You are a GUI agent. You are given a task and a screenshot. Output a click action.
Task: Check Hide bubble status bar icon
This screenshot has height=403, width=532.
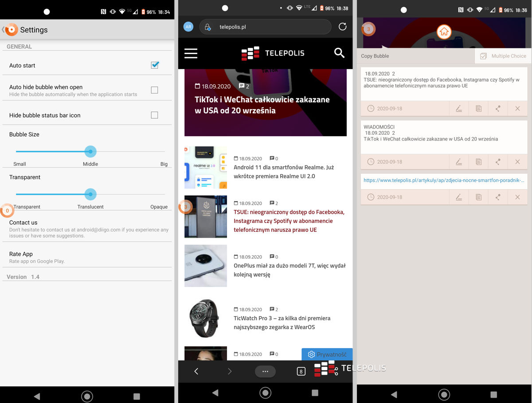point(154,115)
